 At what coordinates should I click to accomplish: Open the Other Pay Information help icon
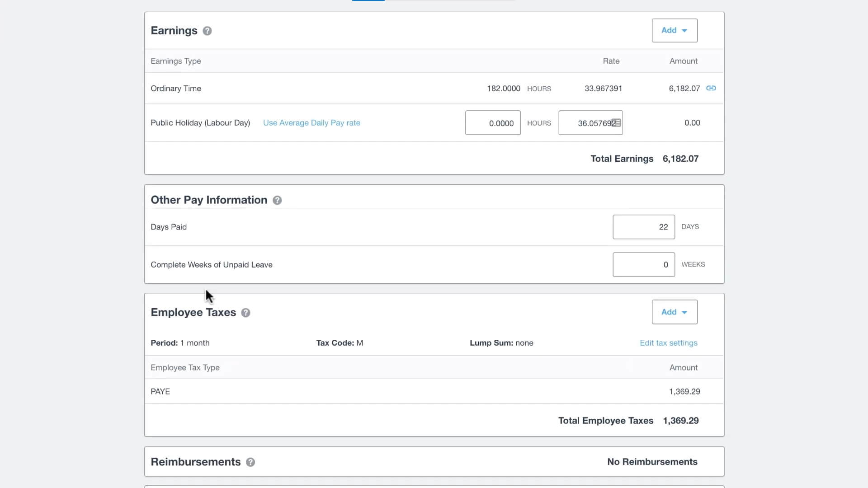pyautogui.click(x=277, y=200)
